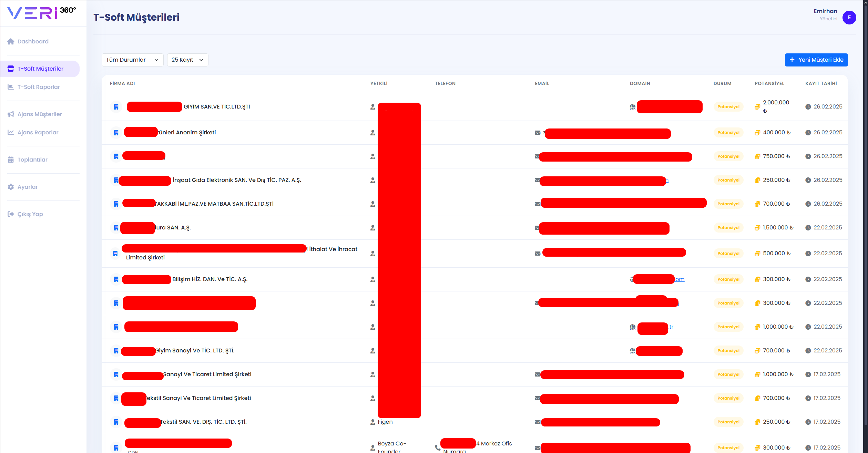Click the envelope icon in the 400.000 ₺ row
The width and height of the screenshot is (868, 453).
[538, 133]
